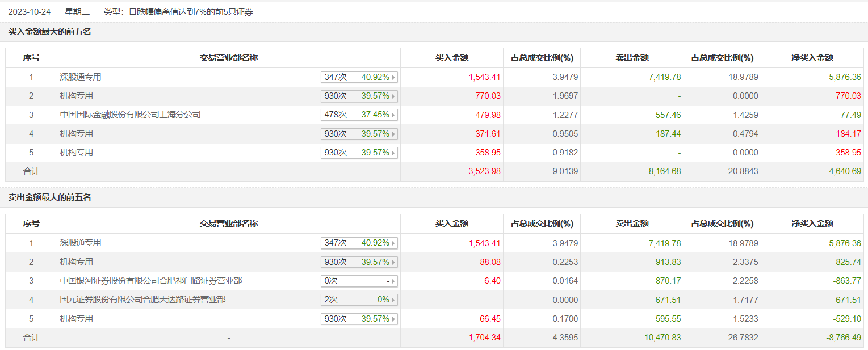The height and width of the screenshot is (350, 868).
Task: Click 930次 arrow in buy table row 2
Action: coord(394,96)
